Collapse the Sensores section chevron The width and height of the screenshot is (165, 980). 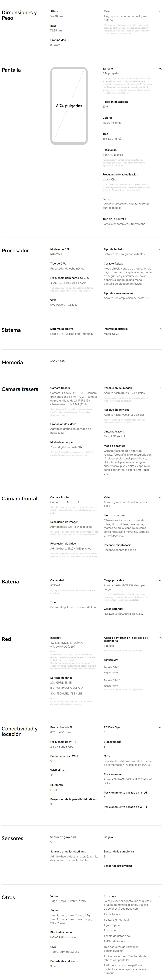coord(160,837)
